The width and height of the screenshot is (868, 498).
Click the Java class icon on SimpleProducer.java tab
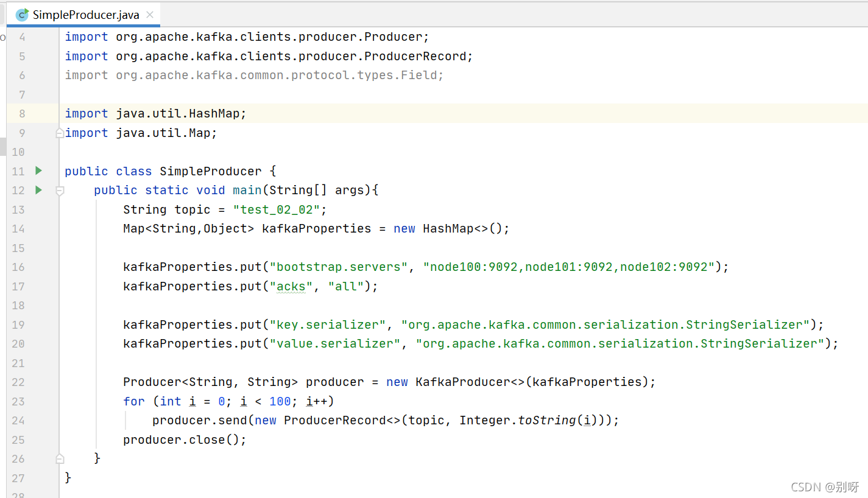coord(22,15)
